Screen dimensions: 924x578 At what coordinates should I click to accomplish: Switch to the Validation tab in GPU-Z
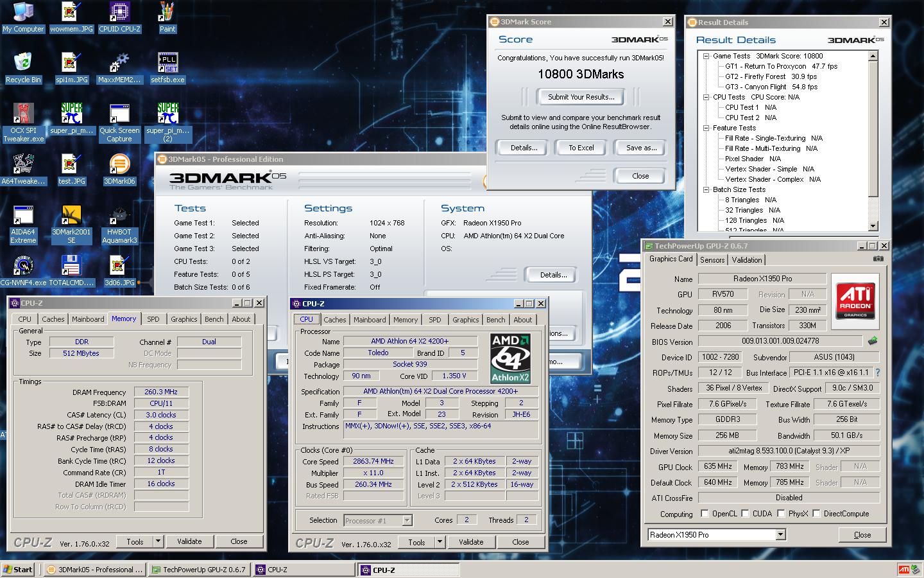pyautogui.click(x=747, y=259)
